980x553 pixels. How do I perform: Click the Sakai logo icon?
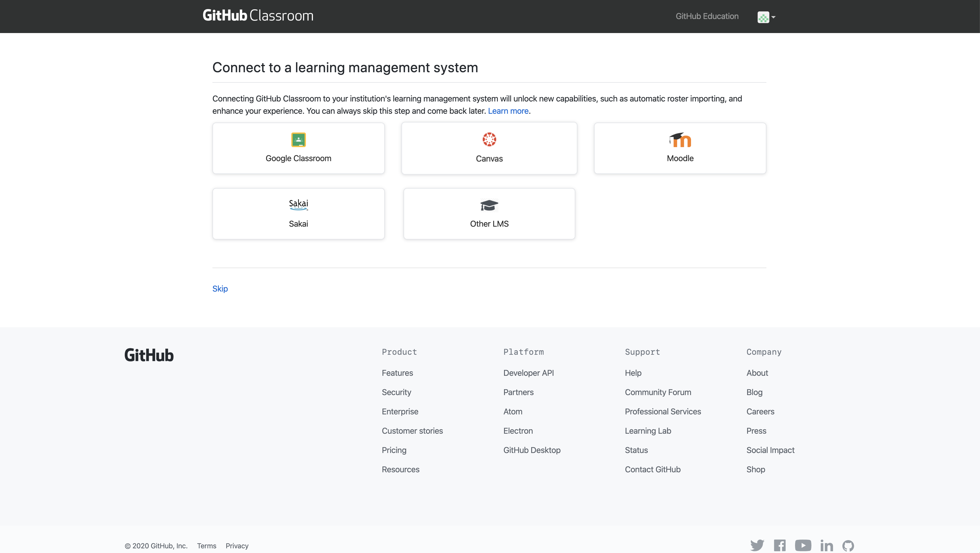coord(298,204)
